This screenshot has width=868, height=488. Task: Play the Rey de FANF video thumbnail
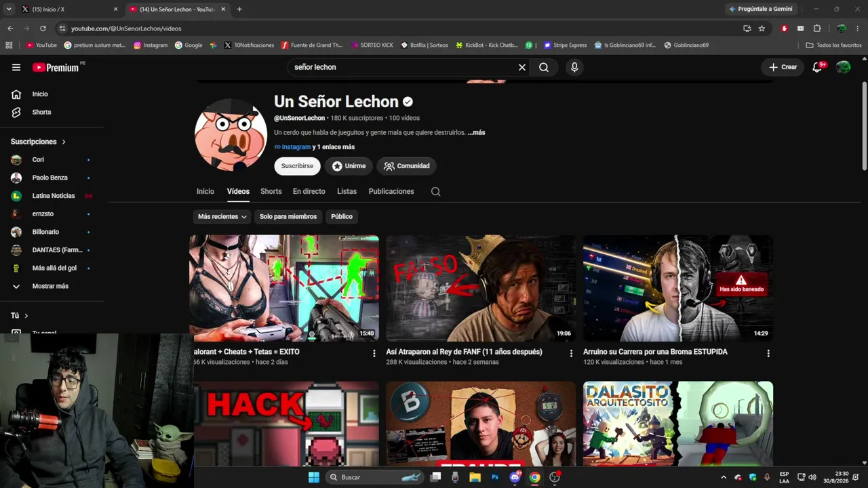click(x=481, y=288)
